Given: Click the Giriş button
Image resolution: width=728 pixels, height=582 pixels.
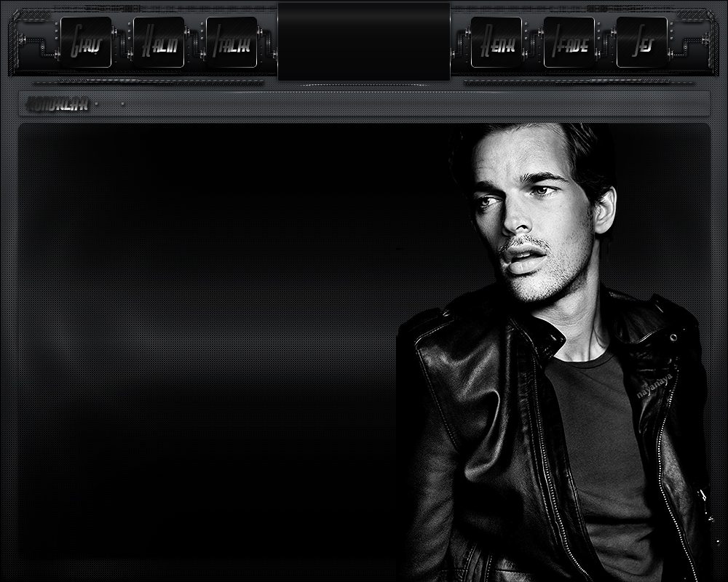Looking at the screenshot, I should click(x=86, y=43).
